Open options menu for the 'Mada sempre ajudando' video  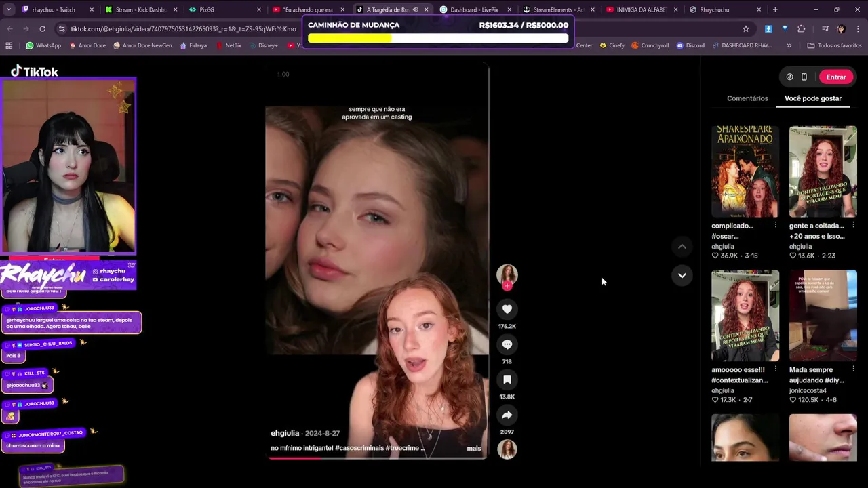point(853,369)
